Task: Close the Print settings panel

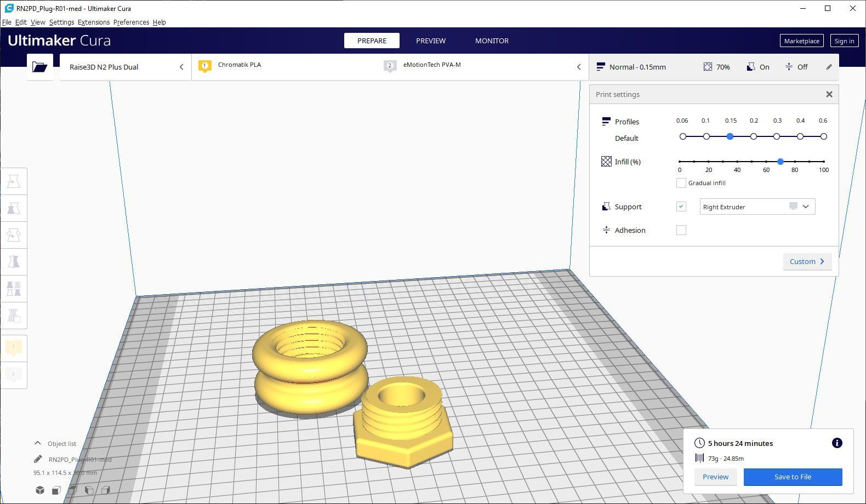Action: tap(829, 94)
